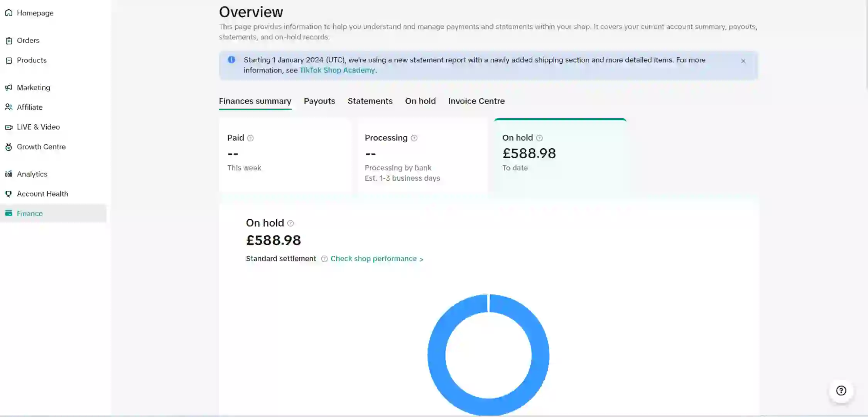Viewport: 868px width, 417px height.
Task: Select the Products menu item in sidebar
Action: (32, 60)
